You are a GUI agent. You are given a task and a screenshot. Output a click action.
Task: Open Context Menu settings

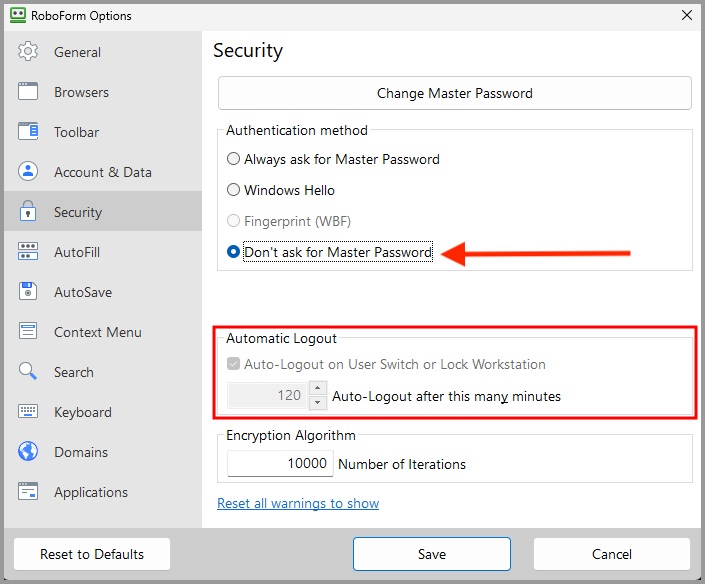pyautogui.click(x=103, y=332)
